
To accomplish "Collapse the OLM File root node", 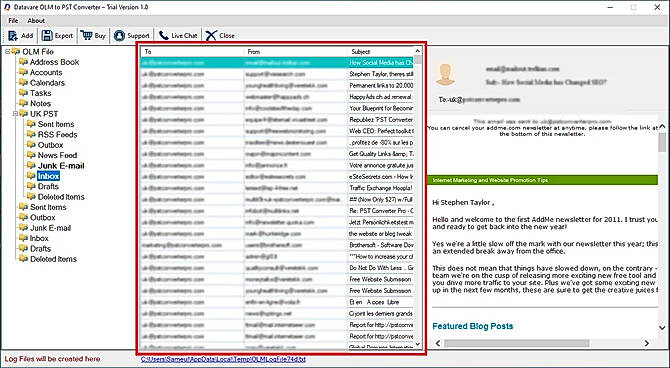I will pos(7,52).
